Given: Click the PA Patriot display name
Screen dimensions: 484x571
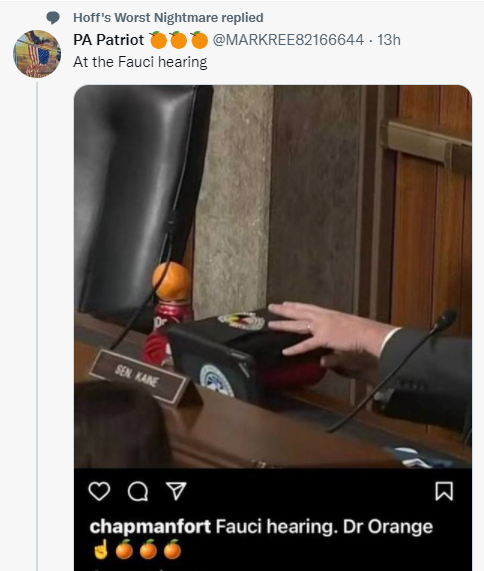Looking at the screenshot, I should [x=109, y=40].
